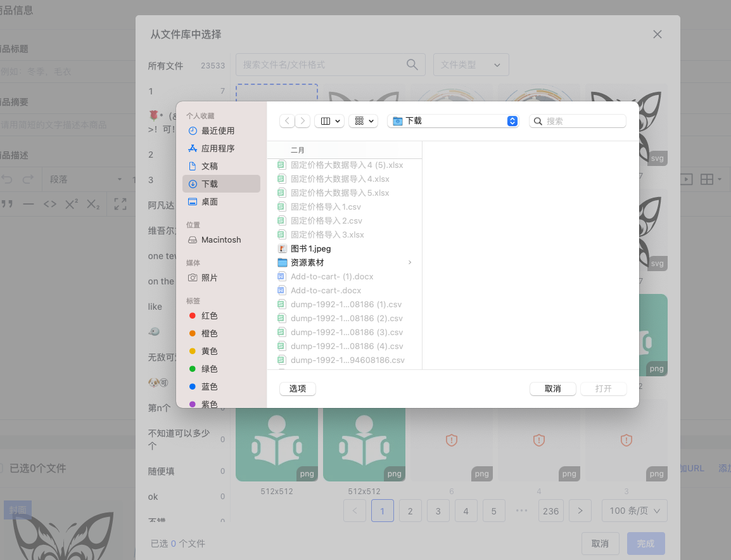Open the column view mode selector
Viewport: 731px width, 560px height.
click(x=329, y=121)
